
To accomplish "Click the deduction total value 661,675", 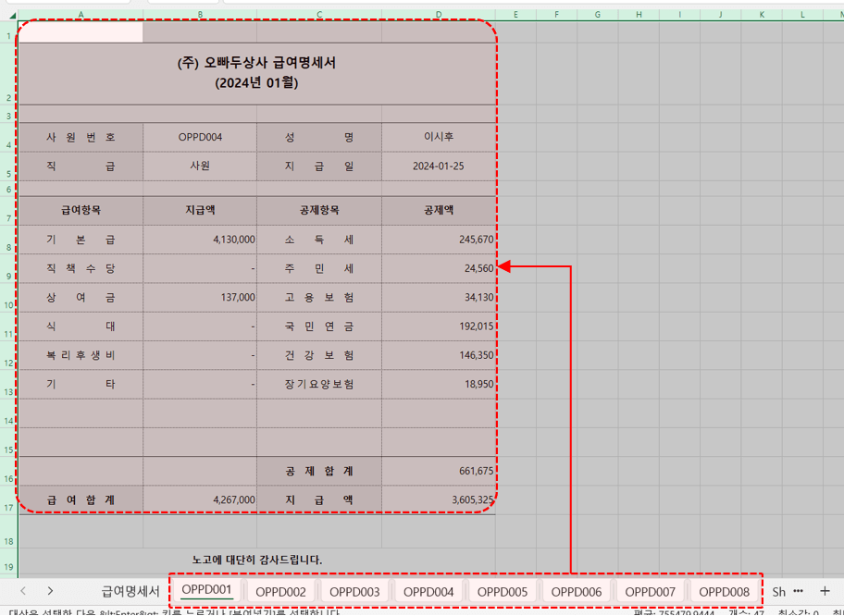I will 439,472.
